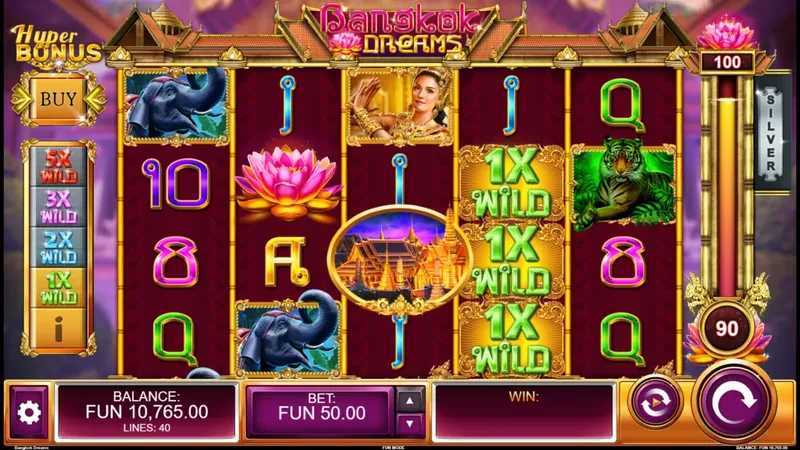This screenshot has height=450, width=800.
Task: Select the 5X WILD multiplier tile
Action: click(59, 166)
